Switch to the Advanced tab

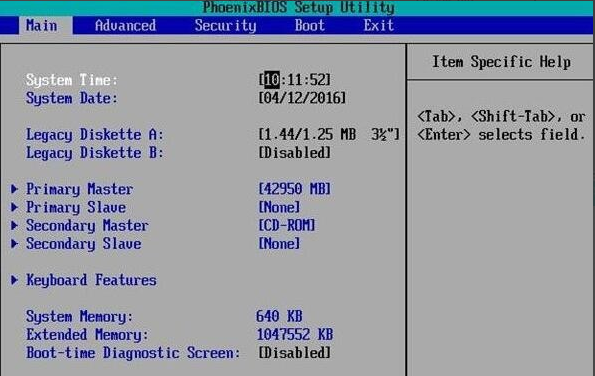125,26
